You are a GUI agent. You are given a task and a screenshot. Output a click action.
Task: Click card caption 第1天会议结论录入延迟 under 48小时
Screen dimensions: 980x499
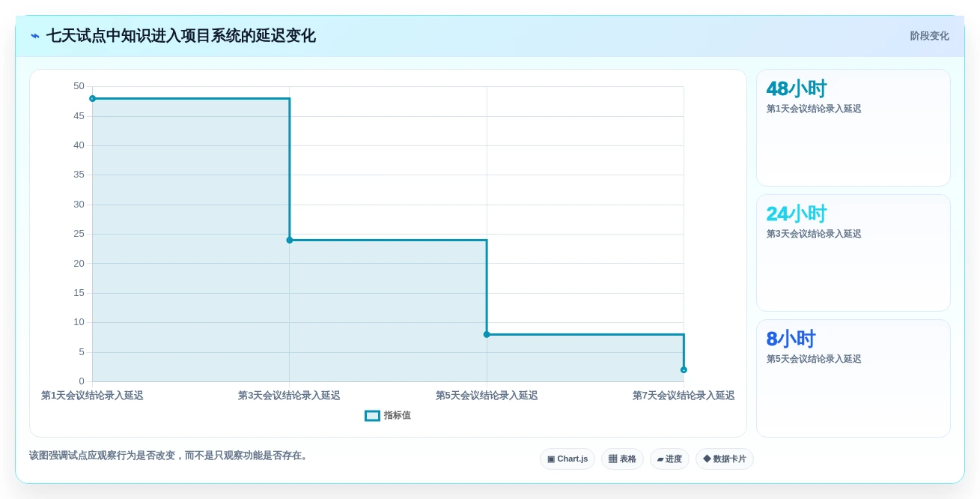[814, 109]
